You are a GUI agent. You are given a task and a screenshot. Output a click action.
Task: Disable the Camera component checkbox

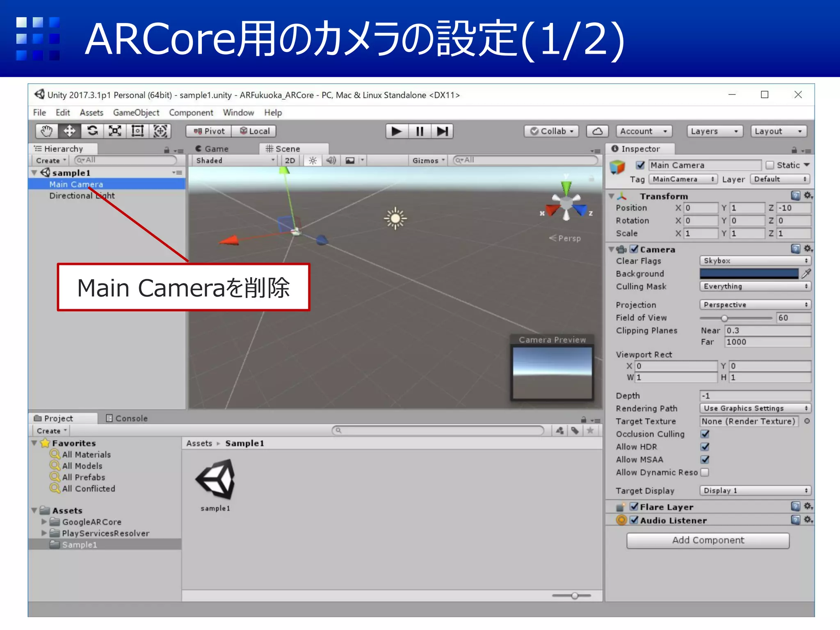634,249
